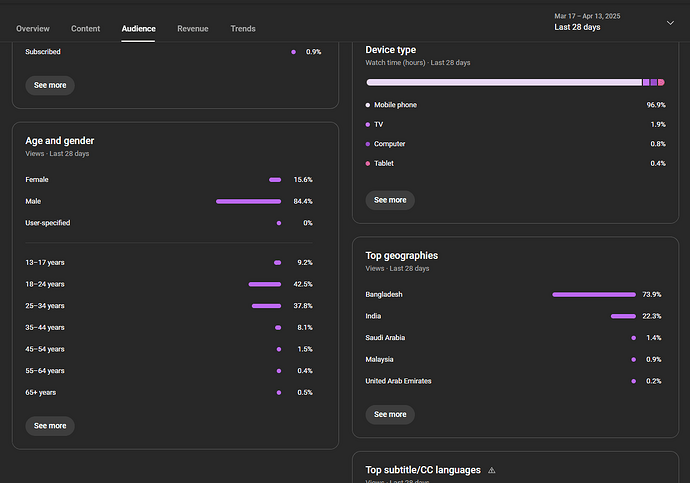Click the 13–17 years label
690x483 pixels.
[45, 263]
